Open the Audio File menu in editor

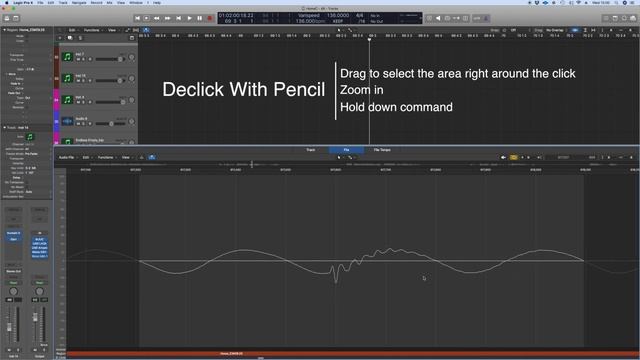67,157
